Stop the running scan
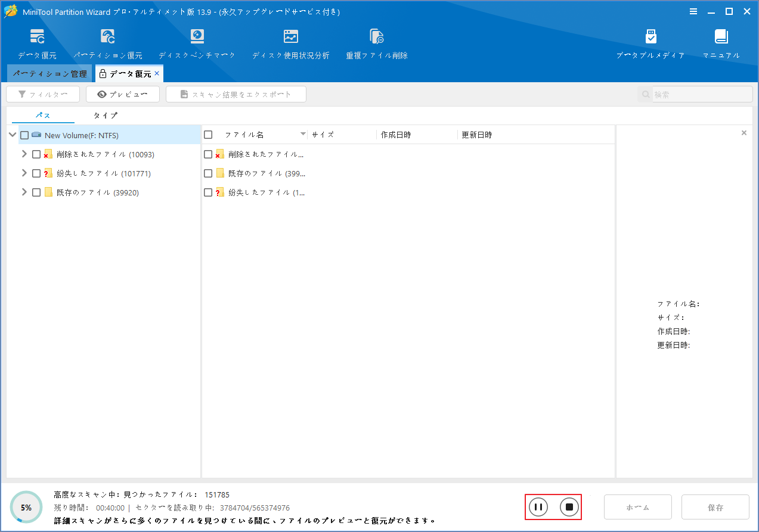This screenshot has height=532, width=759. (569, 507)
